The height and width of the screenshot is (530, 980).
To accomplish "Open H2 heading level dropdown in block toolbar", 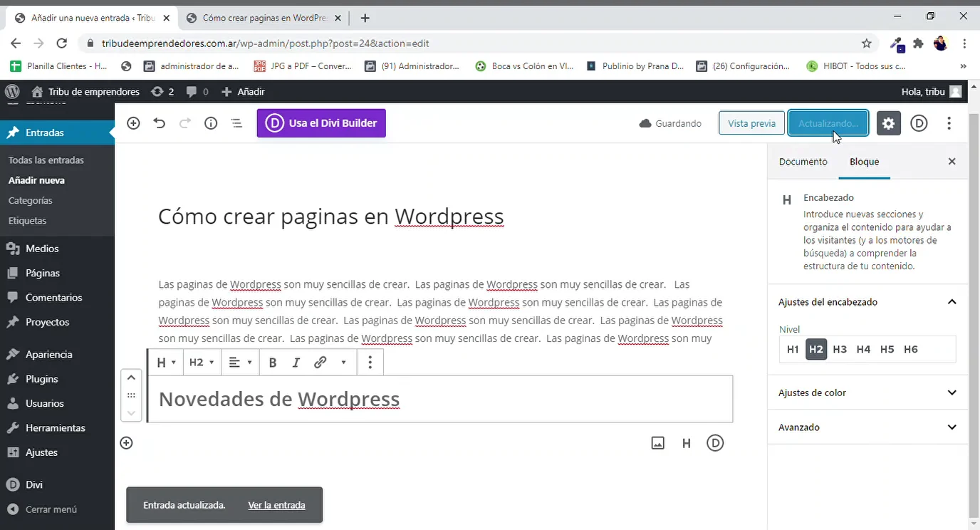I will (202, 363).
